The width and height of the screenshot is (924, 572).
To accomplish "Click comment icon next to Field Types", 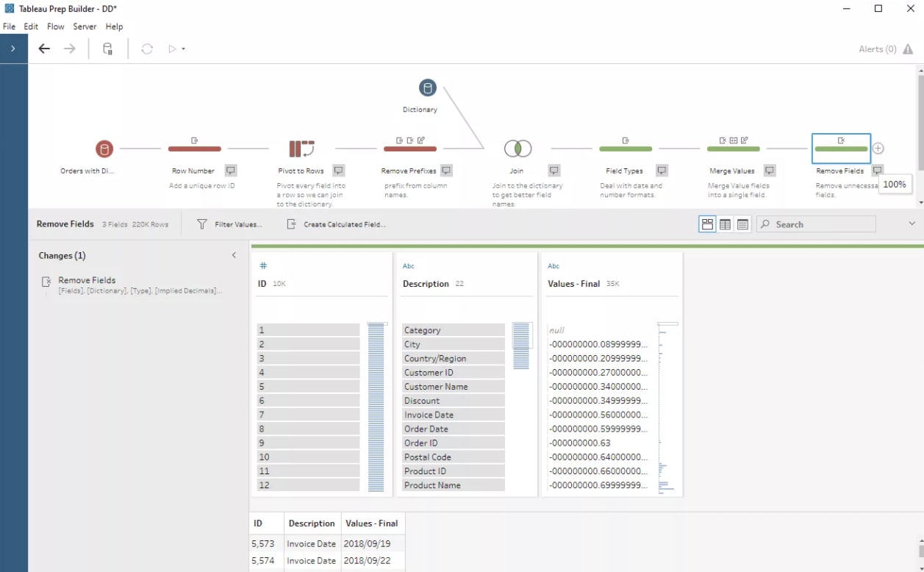I will click(x=662, y=171).
